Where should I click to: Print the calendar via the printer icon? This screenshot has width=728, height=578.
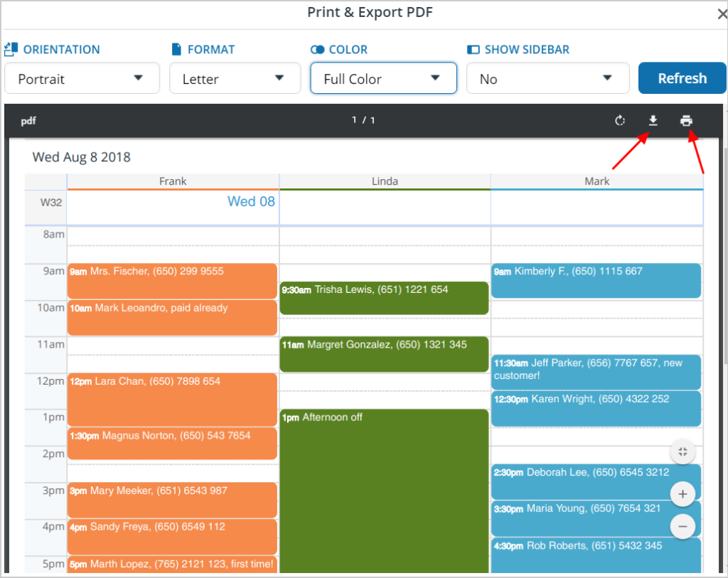tap(685, 120)
